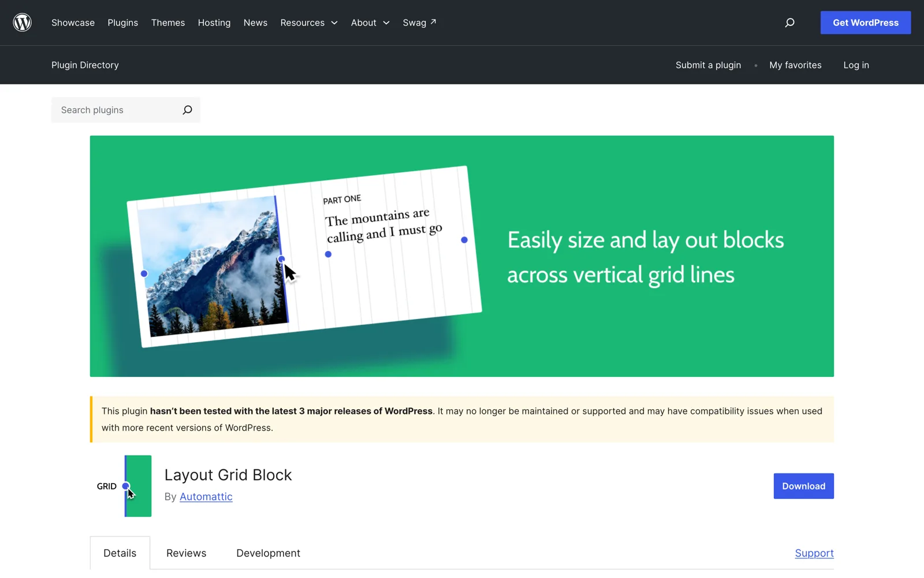Open Hosting in the navigation bar

[x=214, y=23]
